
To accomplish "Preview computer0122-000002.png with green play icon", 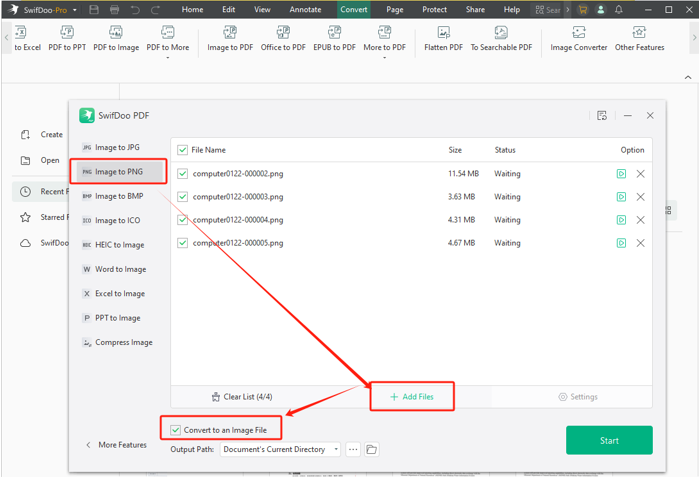I will pyautogui.click(x=621, y=173).
